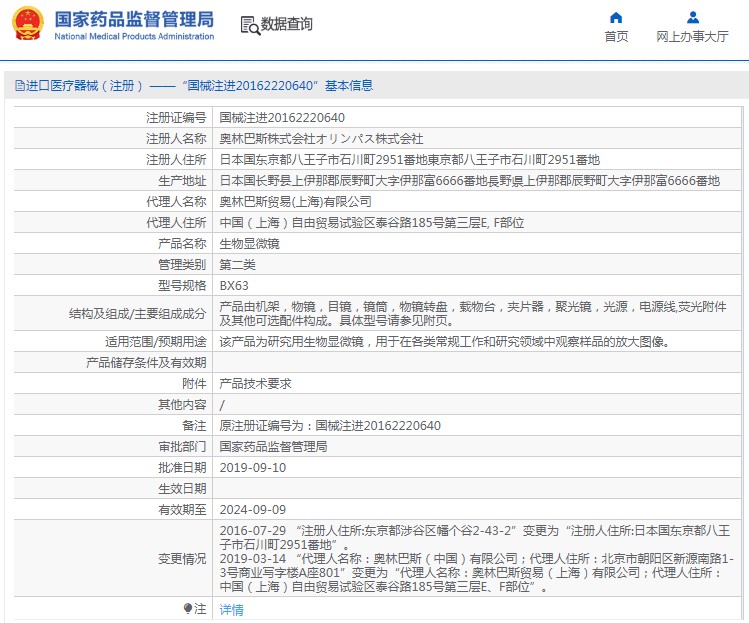Screen dimensions: 749x623
Task: Click intended use text 该产品为研究用生物显微镜
Action: (x=445, y=342)
